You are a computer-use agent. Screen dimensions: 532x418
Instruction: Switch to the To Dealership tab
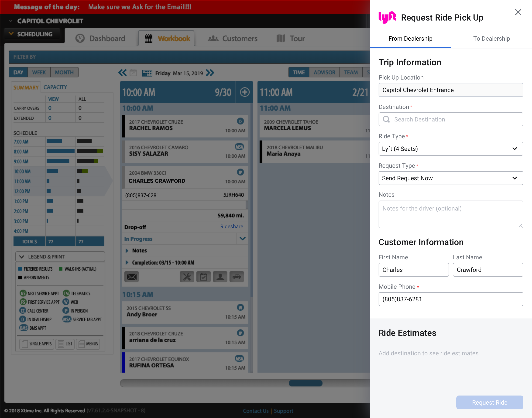(491, 39)
